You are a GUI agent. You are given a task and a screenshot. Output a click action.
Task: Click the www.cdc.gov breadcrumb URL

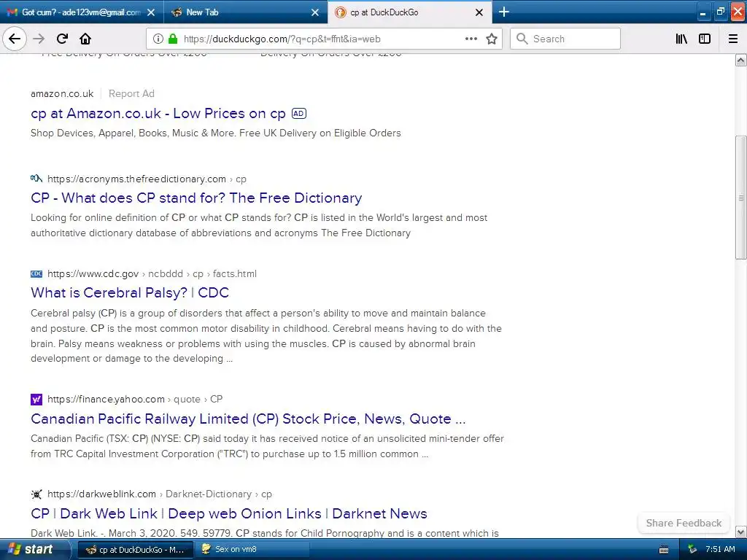click(152, 274)
